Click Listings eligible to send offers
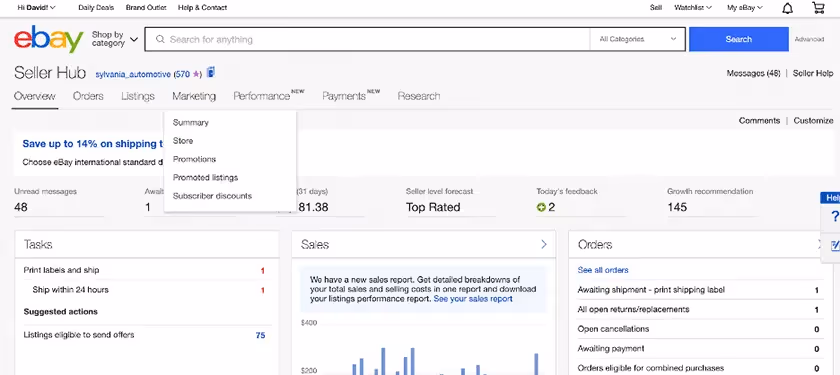Viewport: 840px width, 375px height. [x=79, y=335]
